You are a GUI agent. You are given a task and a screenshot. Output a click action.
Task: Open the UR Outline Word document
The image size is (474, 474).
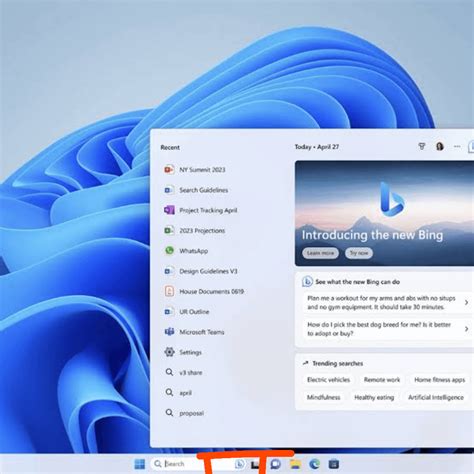coord(187,312)
